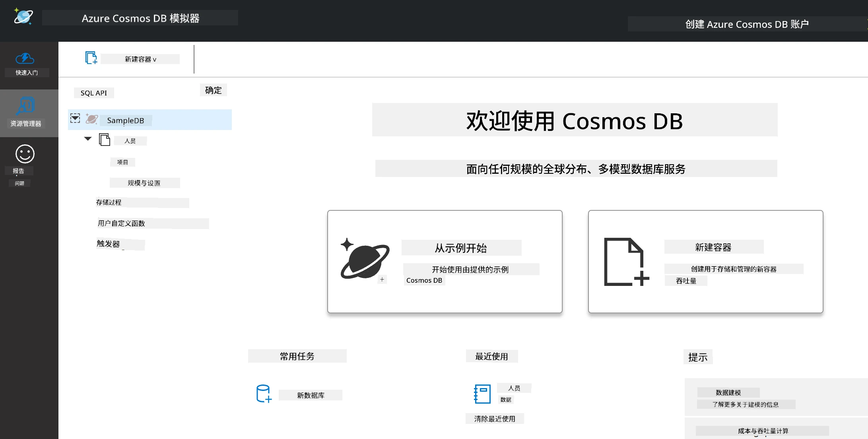Click the 确定 button

click(213, 90)
